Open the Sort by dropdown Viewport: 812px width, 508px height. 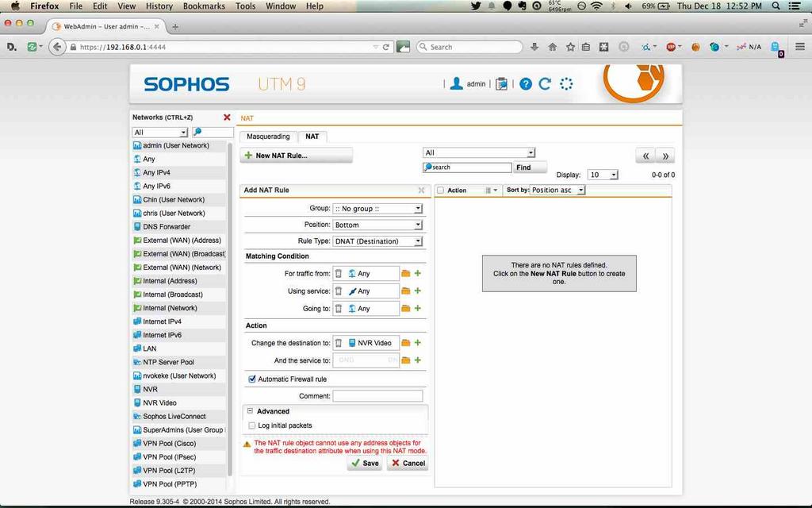coord(557,190)
